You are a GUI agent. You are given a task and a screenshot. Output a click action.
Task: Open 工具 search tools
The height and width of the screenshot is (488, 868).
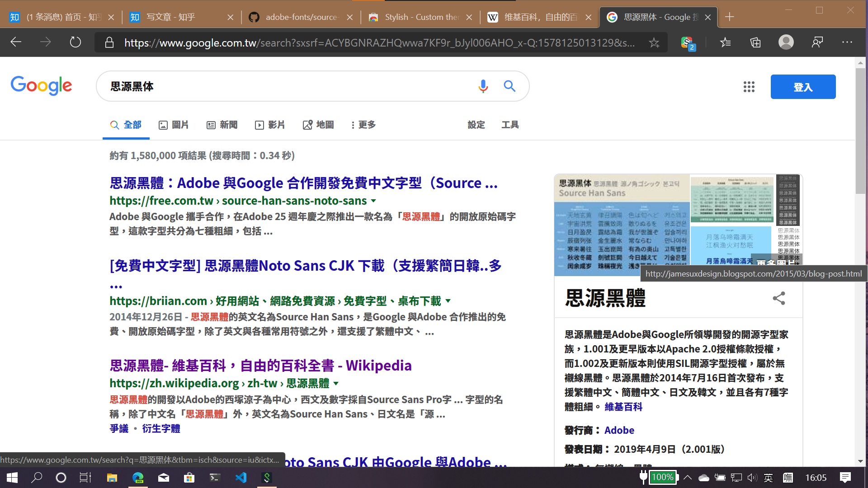click(x=510, y=125)
